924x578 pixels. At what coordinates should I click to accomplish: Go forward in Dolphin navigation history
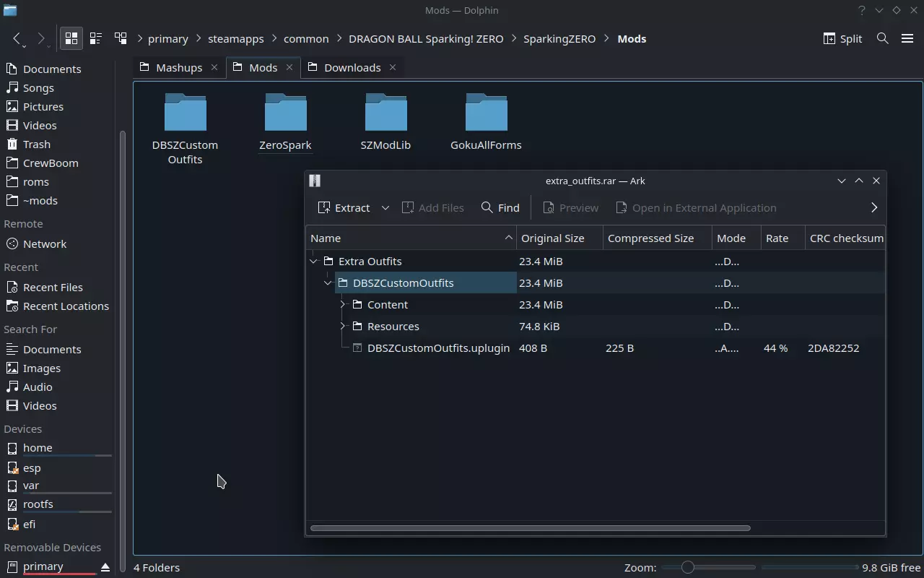41,38
